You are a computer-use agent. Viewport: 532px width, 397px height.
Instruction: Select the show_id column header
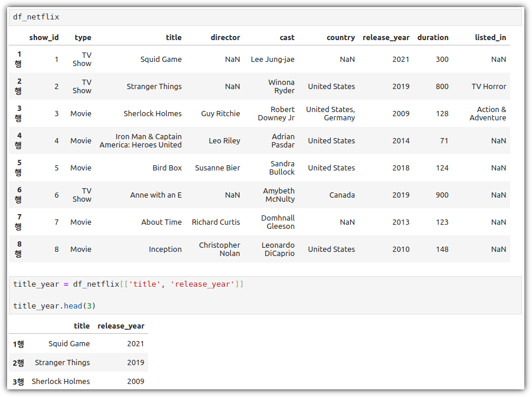coord(44,38)
